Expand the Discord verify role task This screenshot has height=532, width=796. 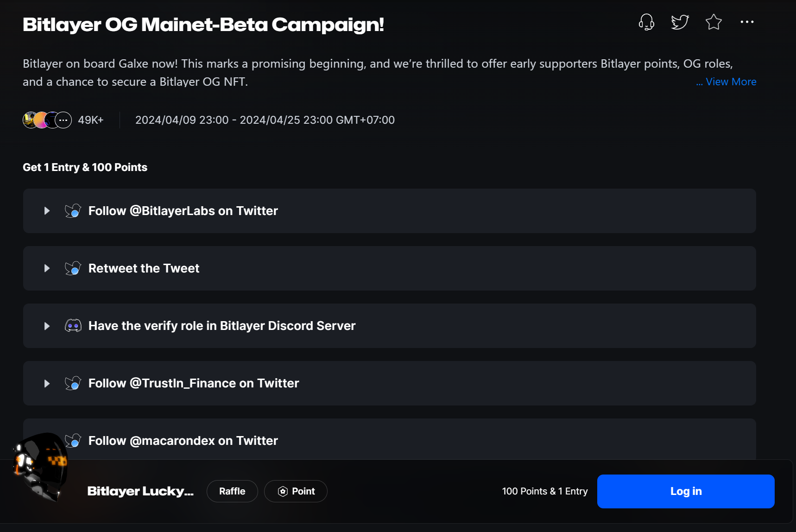point(47,326)
